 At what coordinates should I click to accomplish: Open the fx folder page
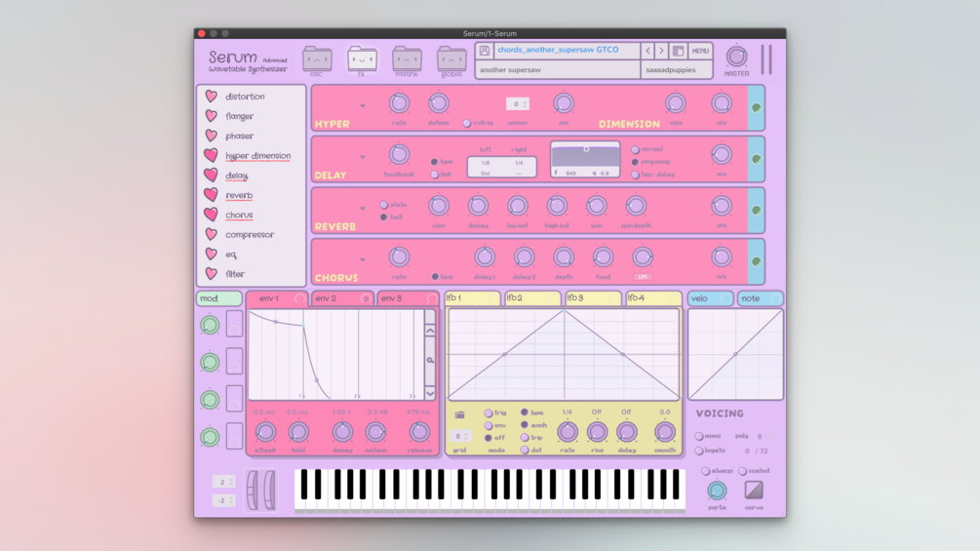[362, 59]
